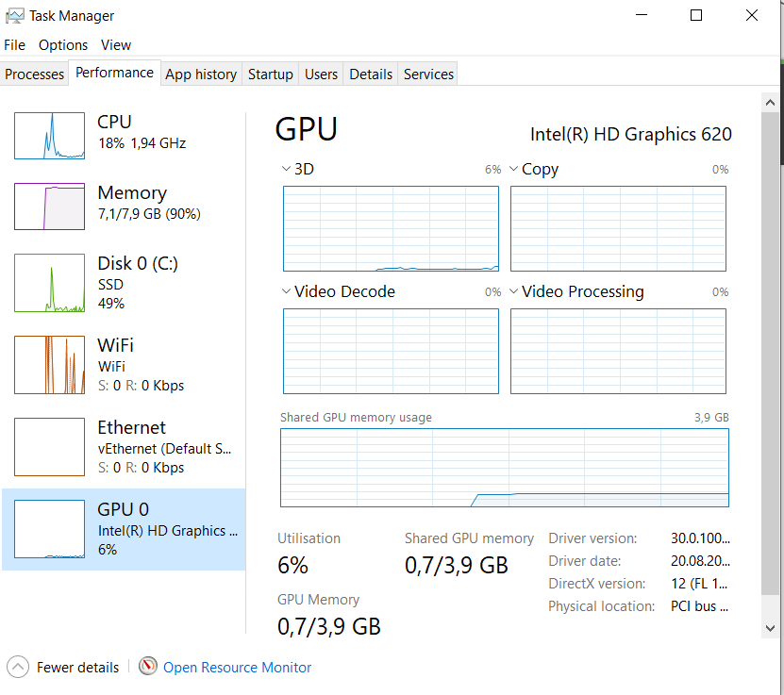
Task: Open the Options menu
Action: (x=63, y=45)
